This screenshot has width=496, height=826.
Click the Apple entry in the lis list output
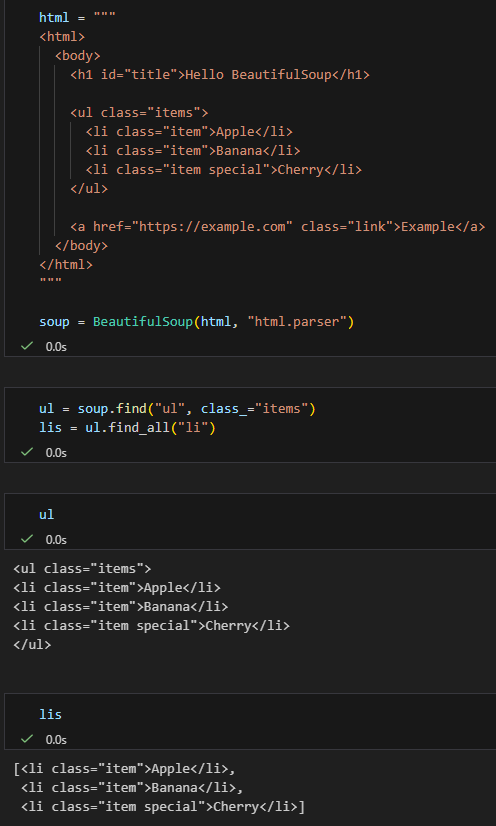tap(125, 769)
